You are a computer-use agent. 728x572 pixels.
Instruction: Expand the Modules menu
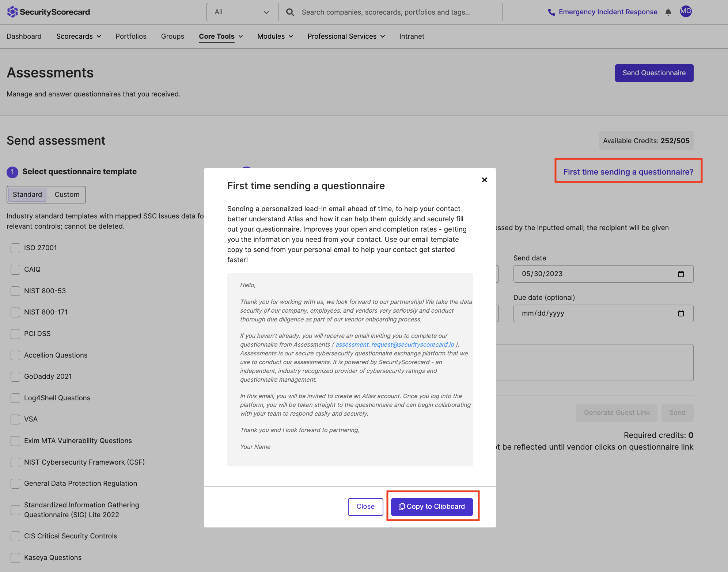coord(275,36)
